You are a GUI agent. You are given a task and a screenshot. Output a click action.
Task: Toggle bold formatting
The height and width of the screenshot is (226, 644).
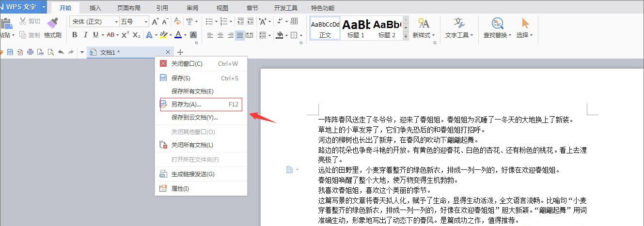[75, 35]
